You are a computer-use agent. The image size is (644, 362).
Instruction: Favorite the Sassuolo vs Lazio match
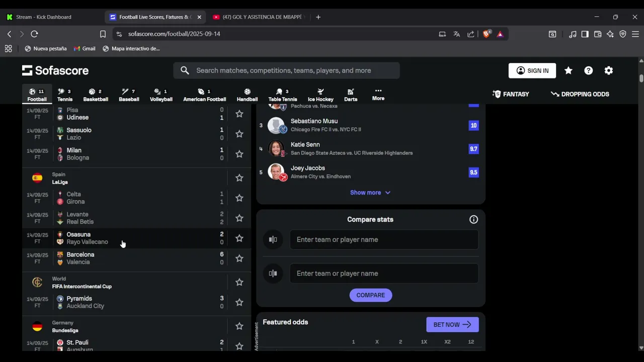pyautogui.click(x=239, y=134)
